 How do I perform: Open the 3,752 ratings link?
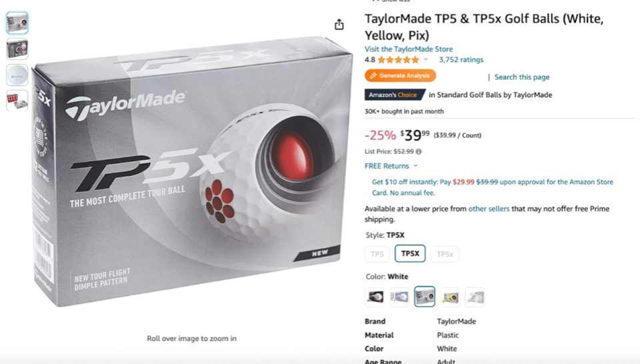(461, 59)
